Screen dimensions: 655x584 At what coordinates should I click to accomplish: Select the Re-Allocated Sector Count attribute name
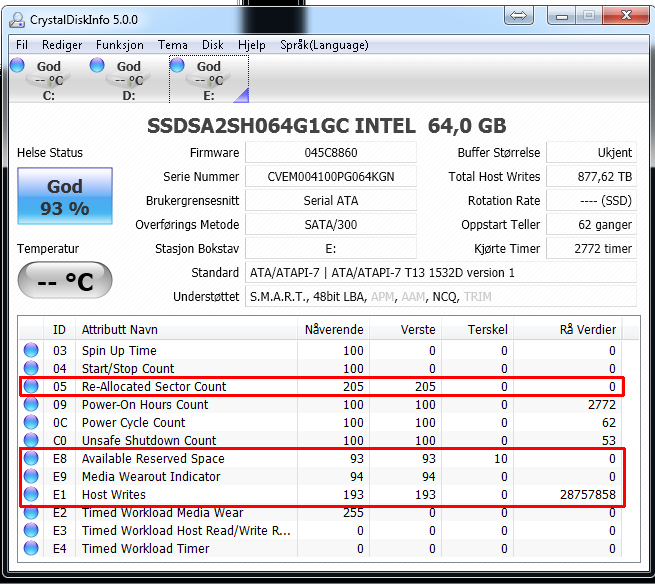(154, 386)
